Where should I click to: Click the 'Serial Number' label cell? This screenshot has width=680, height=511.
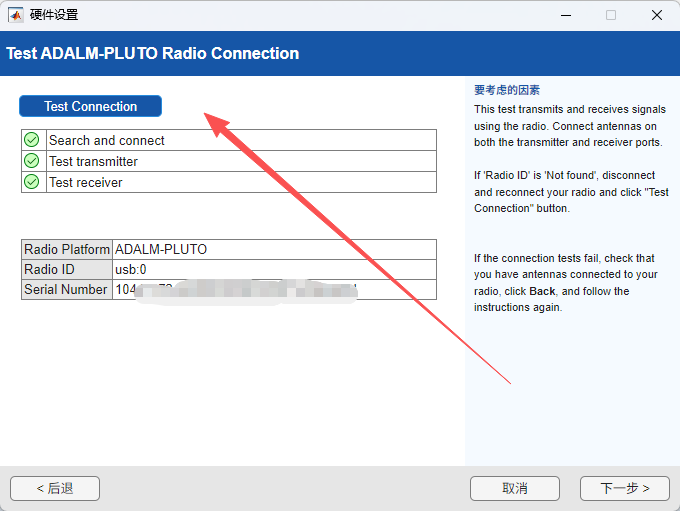pos(67,289)
